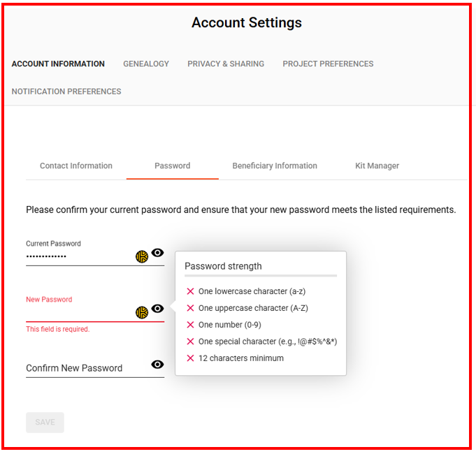Go to Project Preferences tab
This screenshot has height=454, width=476.
pos(328,64)
